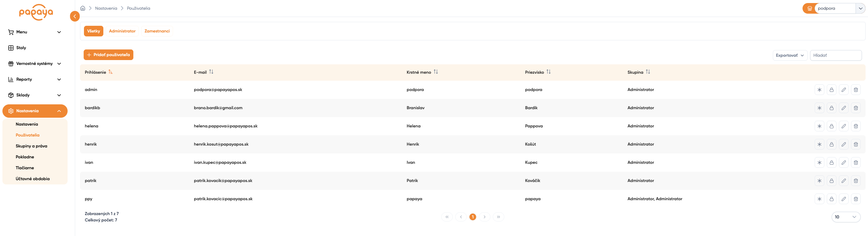Image resolution: width=868 pixels, height=236 pixels.
Task: Delete the ivan user
Action: point(856,163)
